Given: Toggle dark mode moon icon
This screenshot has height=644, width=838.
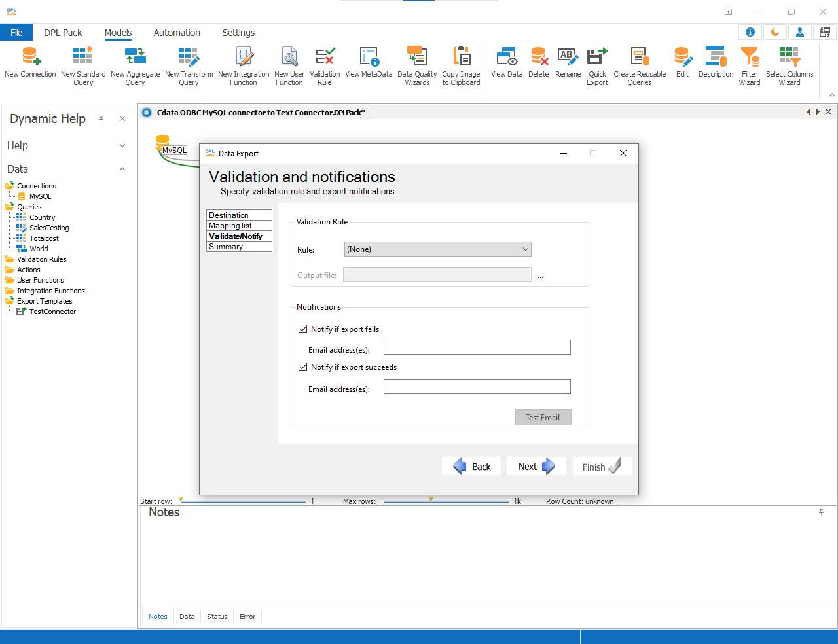Looking at the screenshot, I should 775,32.
